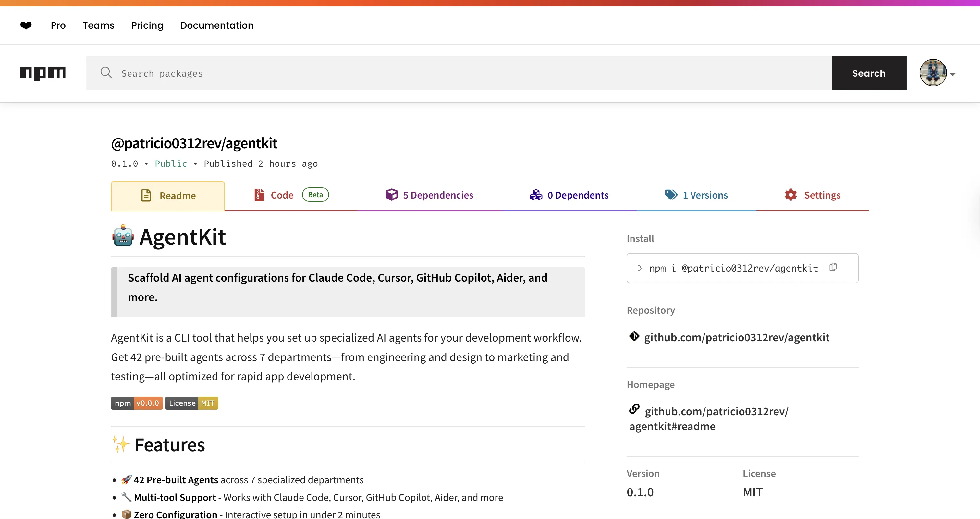Click the blue tags Versions icon

671,195
